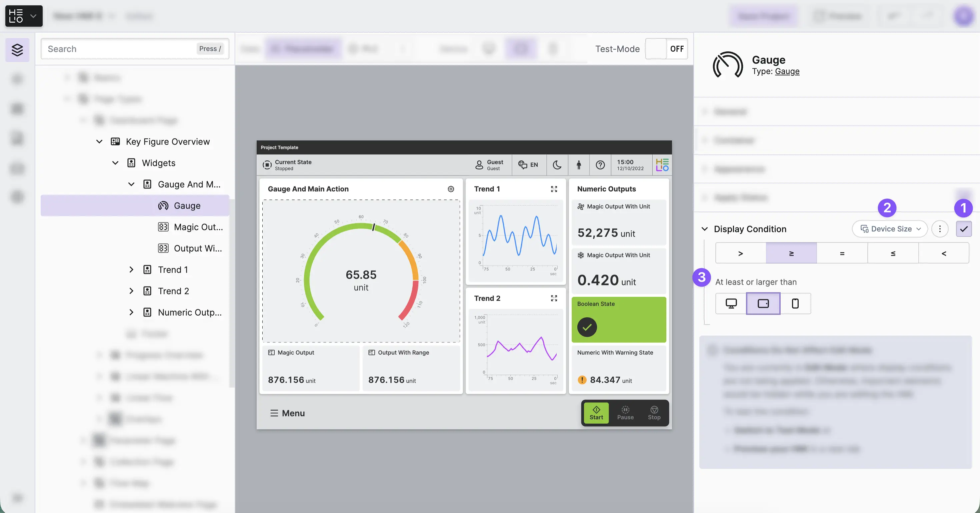Viewport: 980px width, 513px height.
Task: Select the mobile phone device size icon
Action: pos(795,303)
